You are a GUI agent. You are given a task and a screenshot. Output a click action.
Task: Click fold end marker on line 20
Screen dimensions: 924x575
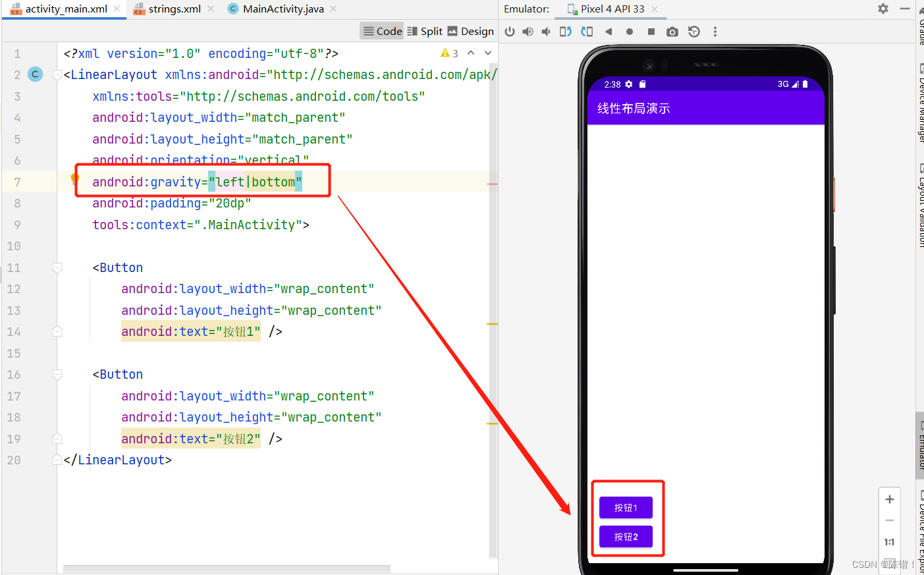tap(57, 460)
